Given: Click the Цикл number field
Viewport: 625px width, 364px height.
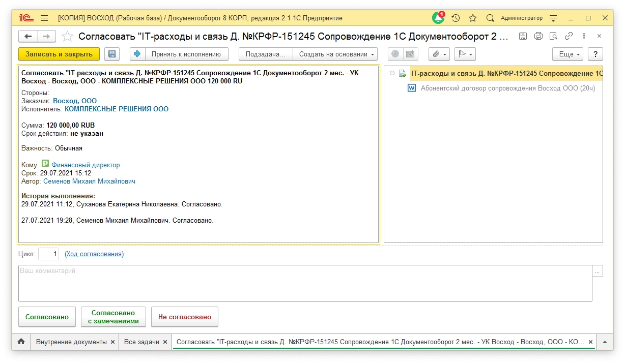Looking at the screenshot, I should pos(49,254).
